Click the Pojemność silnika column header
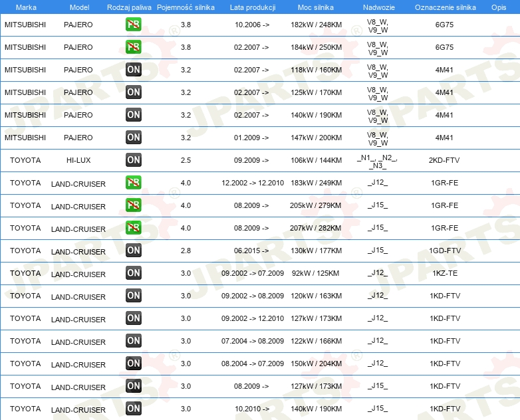Image resolution: width=520 pixels, height=420 pixels. tap(186, 7)
